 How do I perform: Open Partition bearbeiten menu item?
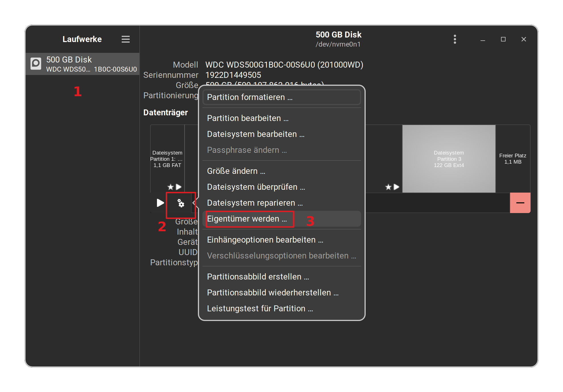[x=248, y=118]
